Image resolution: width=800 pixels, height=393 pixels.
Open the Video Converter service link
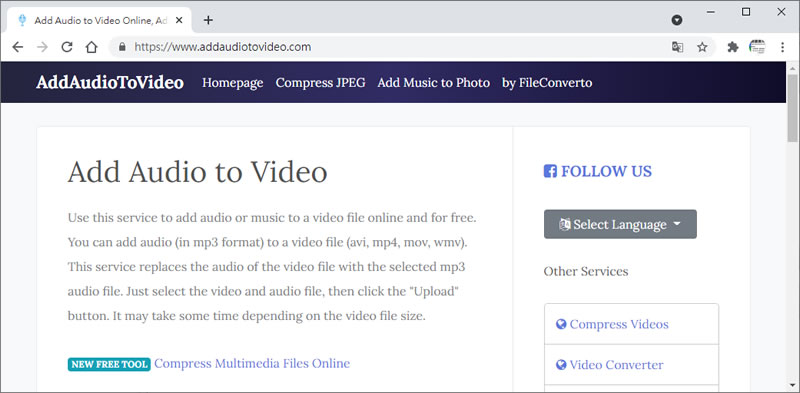click(616, 365)
